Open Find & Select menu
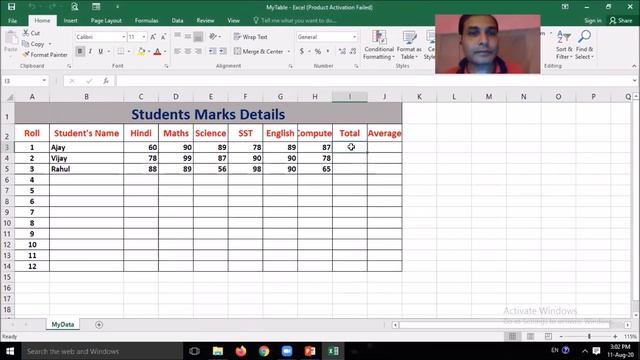Viewport: 640px width, 360px height. (x=584, y=45)
